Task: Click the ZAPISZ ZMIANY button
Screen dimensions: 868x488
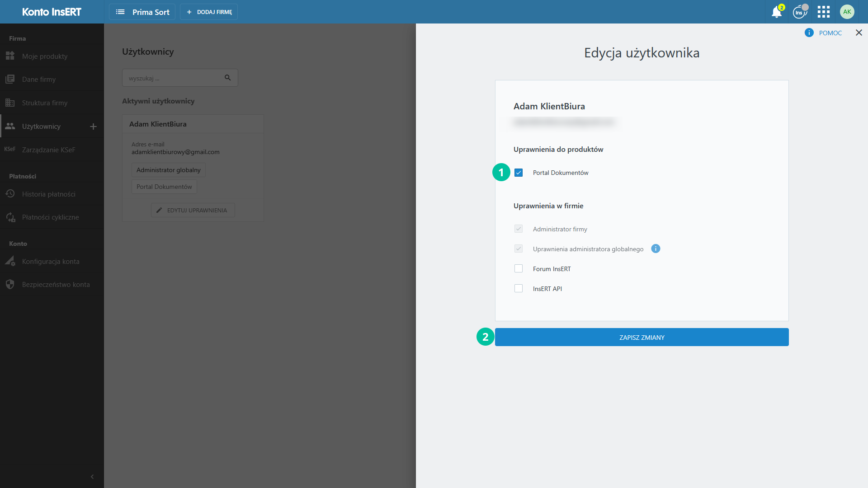Action: 642,337
